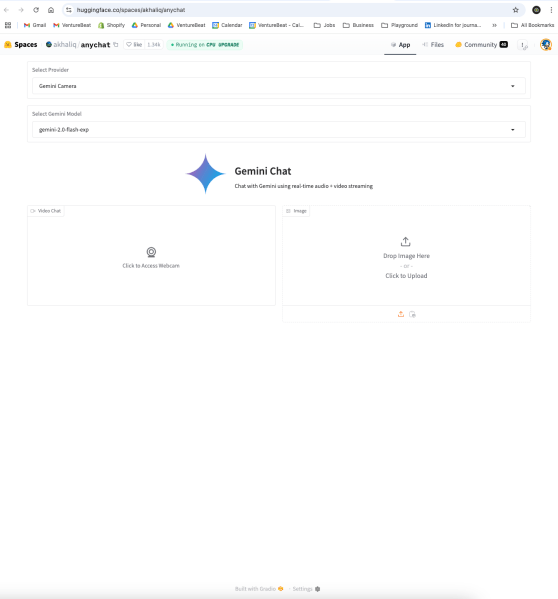Select the orange upload source icon

click(x=401, y=314)
